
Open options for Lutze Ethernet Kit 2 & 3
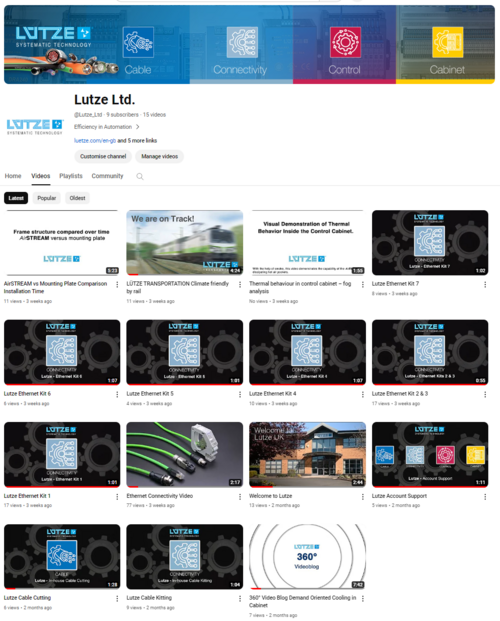click(x=485, y=394)
